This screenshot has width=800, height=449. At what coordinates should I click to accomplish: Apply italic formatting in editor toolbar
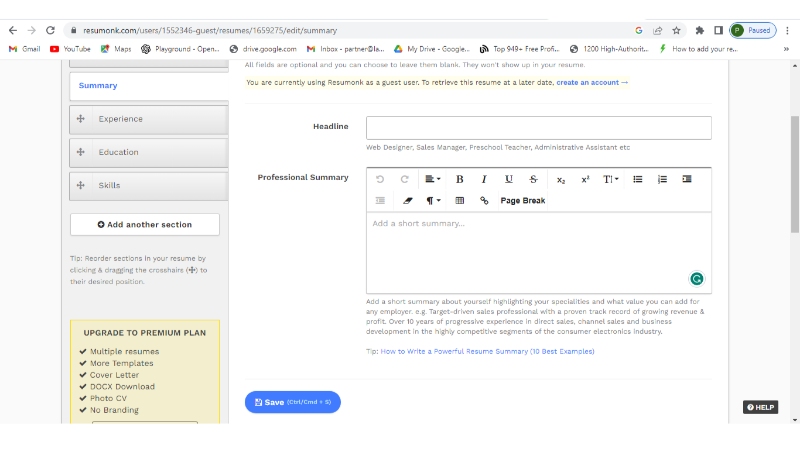(484, 179)
